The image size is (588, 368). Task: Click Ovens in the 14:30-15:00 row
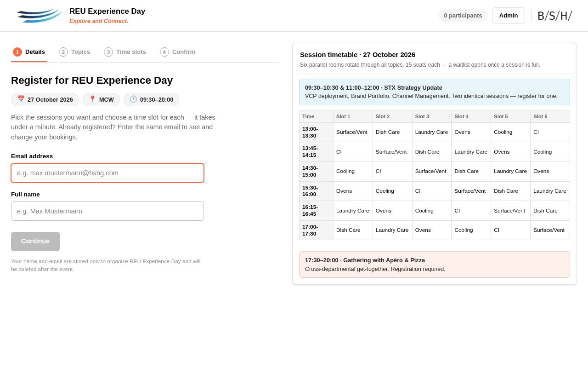coord(550,172)
